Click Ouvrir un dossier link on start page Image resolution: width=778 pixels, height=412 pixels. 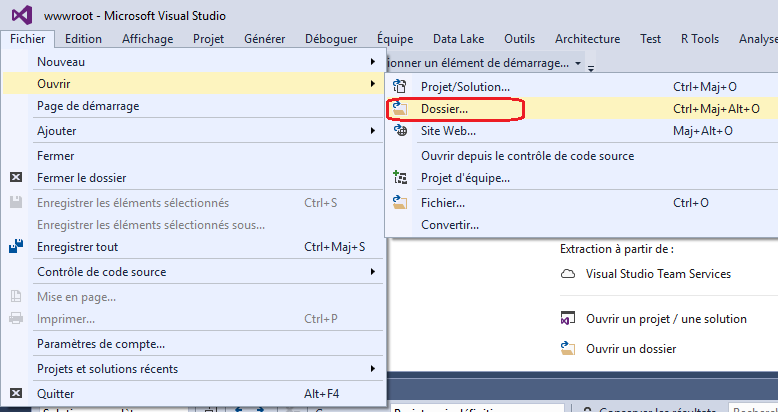click(631, 349)
